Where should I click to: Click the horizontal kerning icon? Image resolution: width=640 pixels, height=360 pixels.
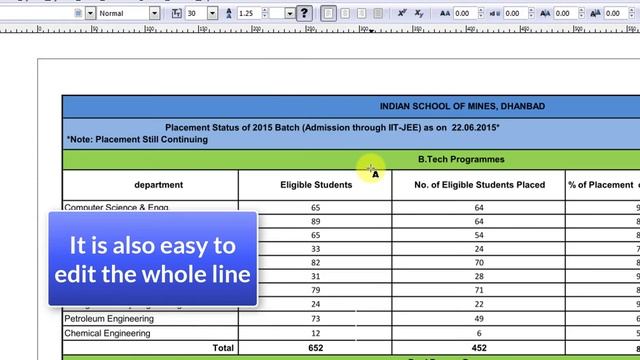click(x=545, y=13)
